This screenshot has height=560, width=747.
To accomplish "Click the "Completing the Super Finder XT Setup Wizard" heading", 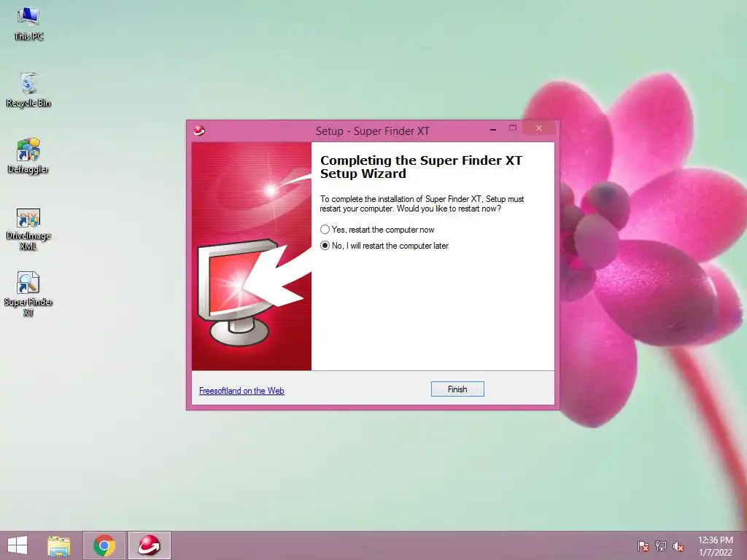I will point(421,167).
